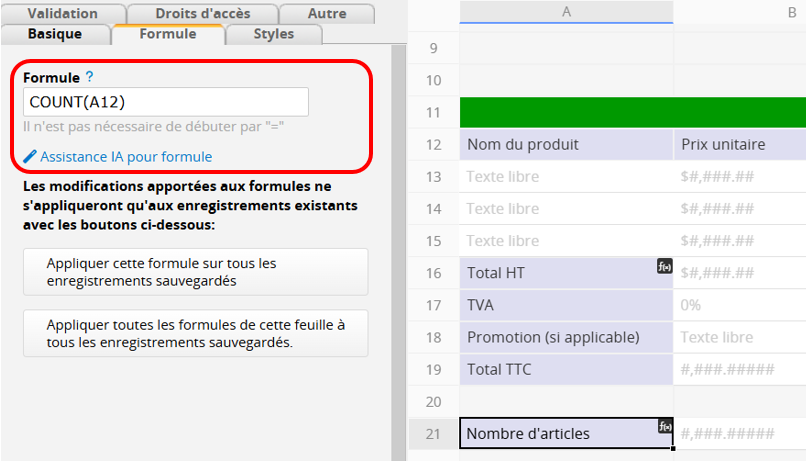Open the Droits d'accès tab
The image size is (806, 463).
pyautogui.click(x=203, y=14)
